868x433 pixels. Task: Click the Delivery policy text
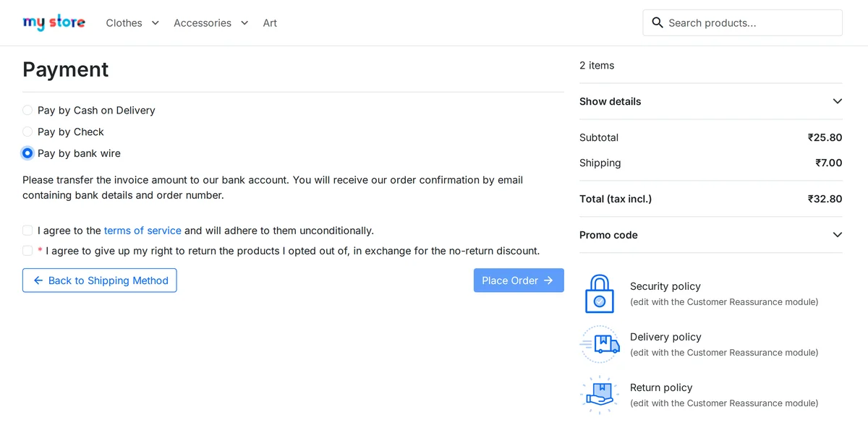click(x=665, y=337)
